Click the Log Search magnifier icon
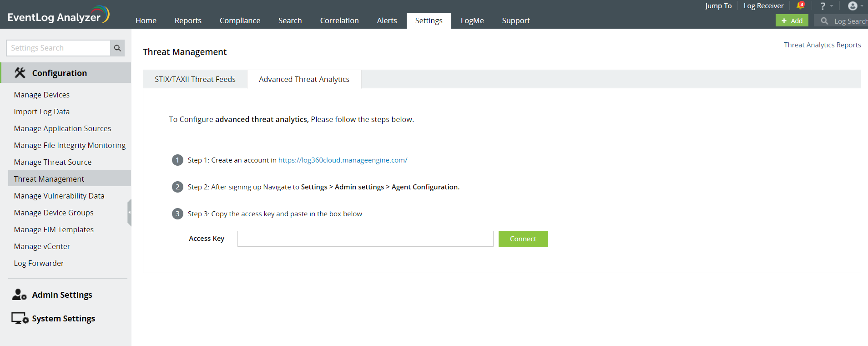This screenshot has width=868, height=346. pyautogui.click(x=824, y=21)
